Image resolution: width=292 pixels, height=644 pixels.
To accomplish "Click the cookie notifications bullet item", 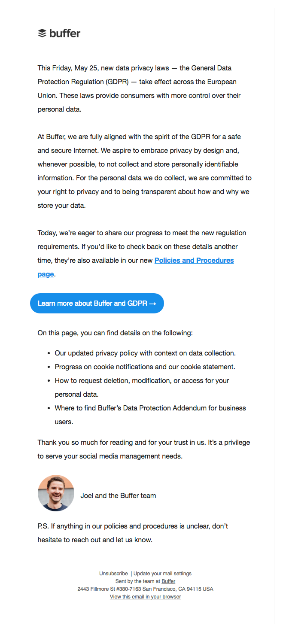I will pyautogui.click(x=146, y=367).
